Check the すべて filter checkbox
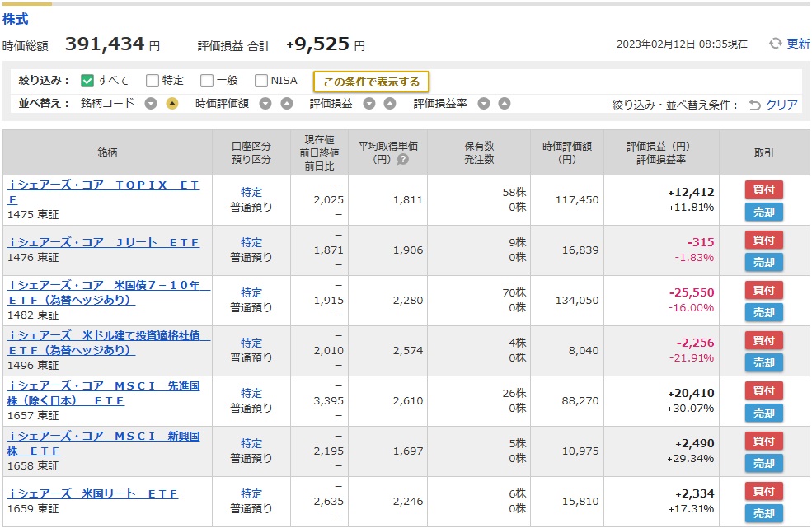This screenshot has height=528, width=812. (87, 81)
